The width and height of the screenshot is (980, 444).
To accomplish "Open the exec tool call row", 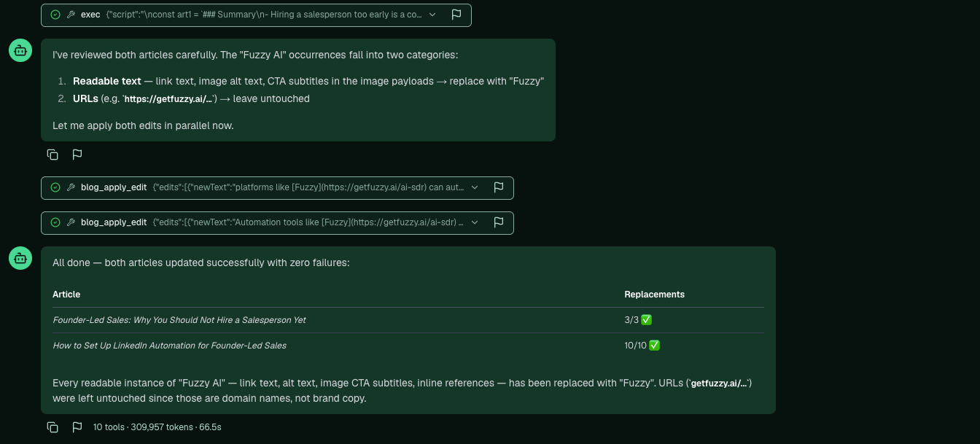I will 256,15.
